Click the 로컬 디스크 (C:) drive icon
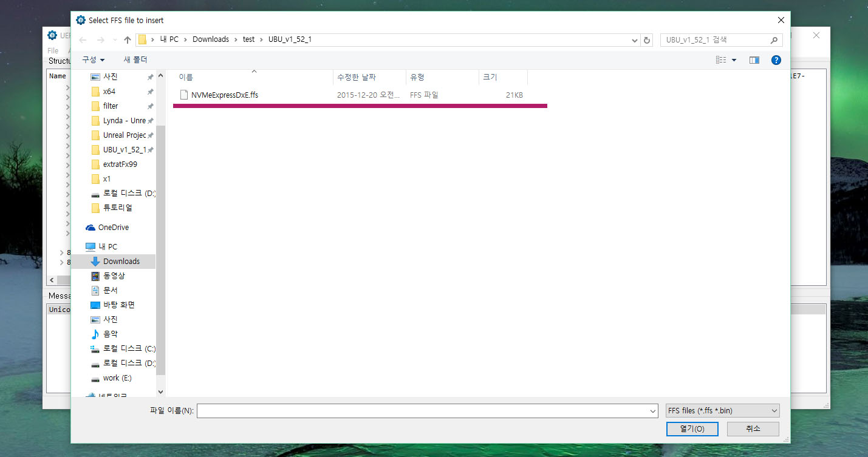868x457 pixels. (95, 348)
